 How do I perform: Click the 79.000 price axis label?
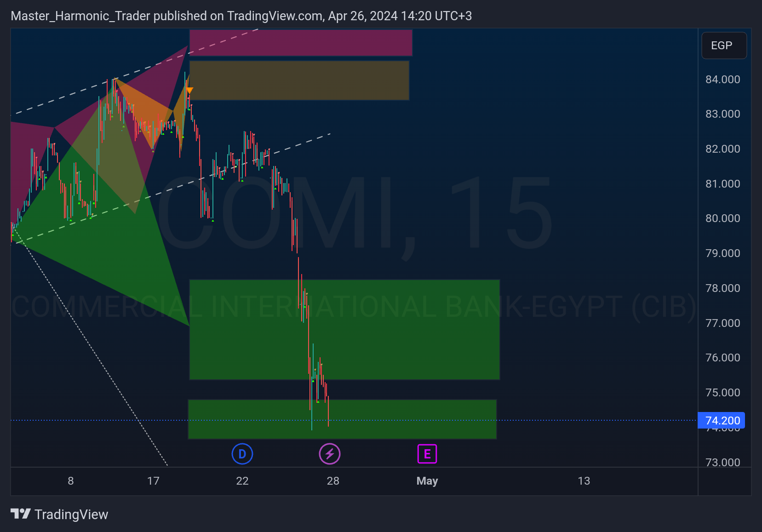pyautogui.click(x=723, y=253)
